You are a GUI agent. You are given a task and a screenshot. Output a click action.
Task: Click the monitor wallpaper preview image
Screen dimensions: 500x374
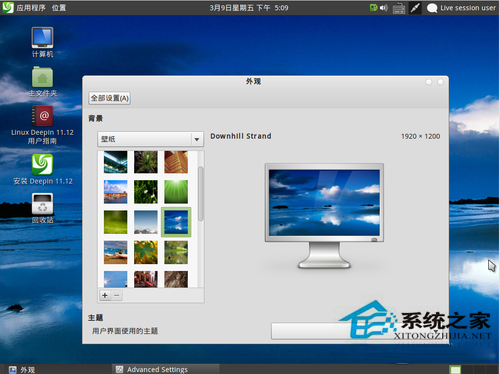[x=324, y=203]
